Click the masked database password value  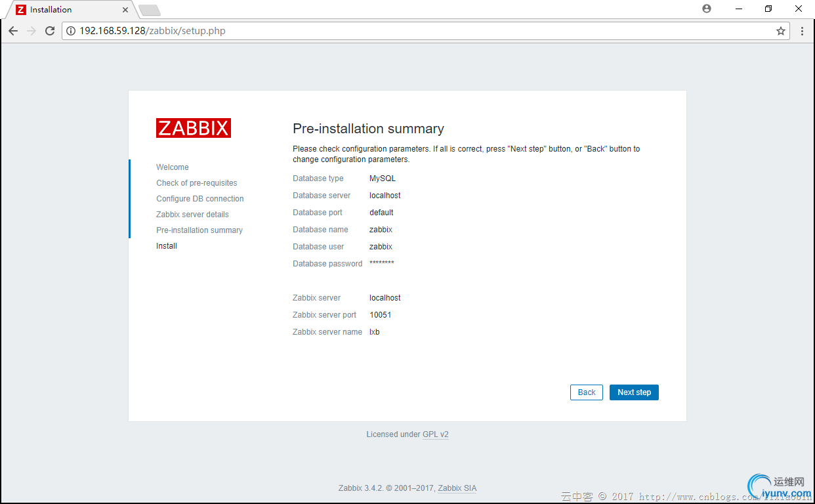382,264
